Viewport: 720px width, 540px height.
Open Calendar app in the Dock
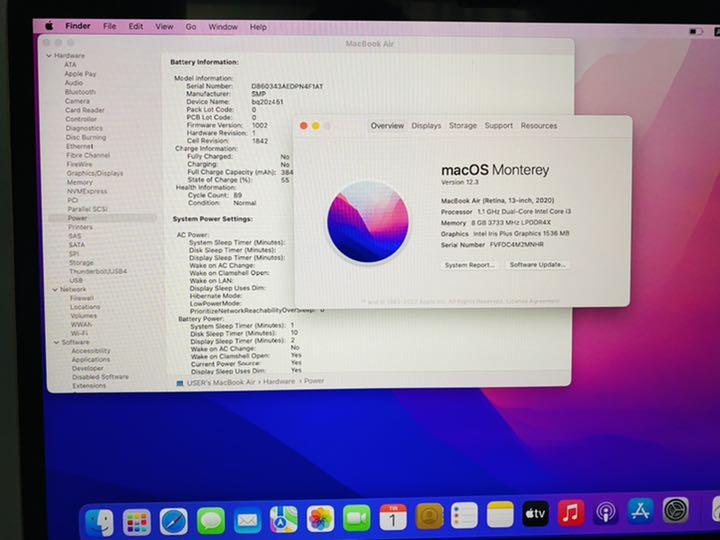(x=393, y=517)
